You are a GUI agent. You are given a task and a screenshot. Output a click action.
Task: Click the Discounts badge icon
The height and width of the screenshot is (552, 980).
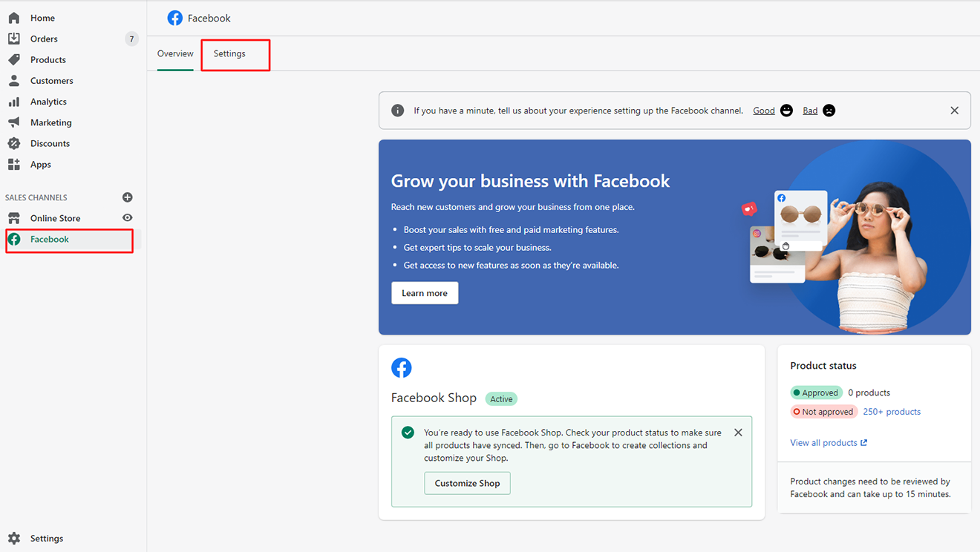14,143
